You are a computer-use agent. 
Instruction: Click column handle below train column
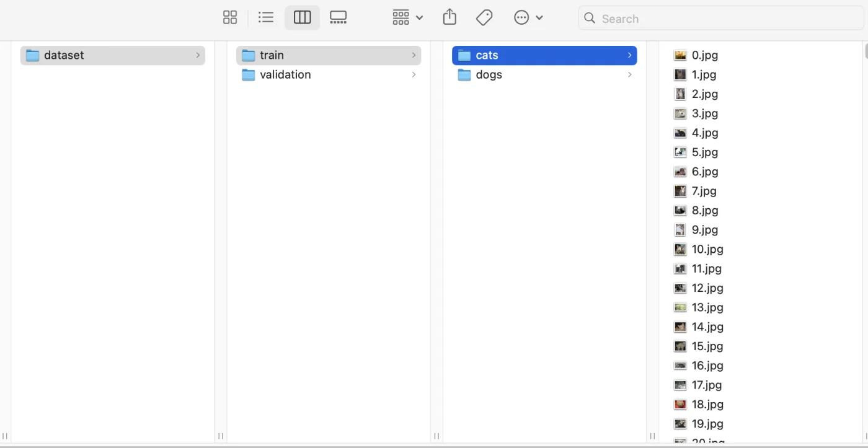(x=436, y=436)
